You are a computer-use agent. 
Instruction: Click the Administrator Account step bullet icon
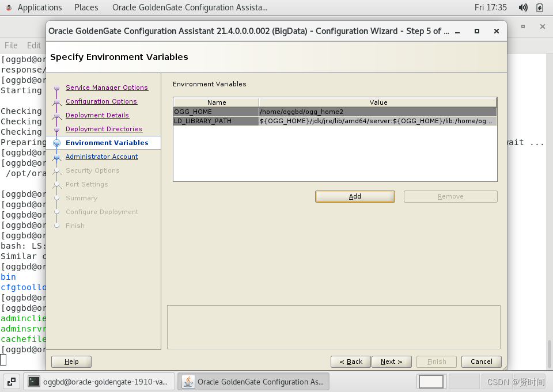click(x=57, y=157)
